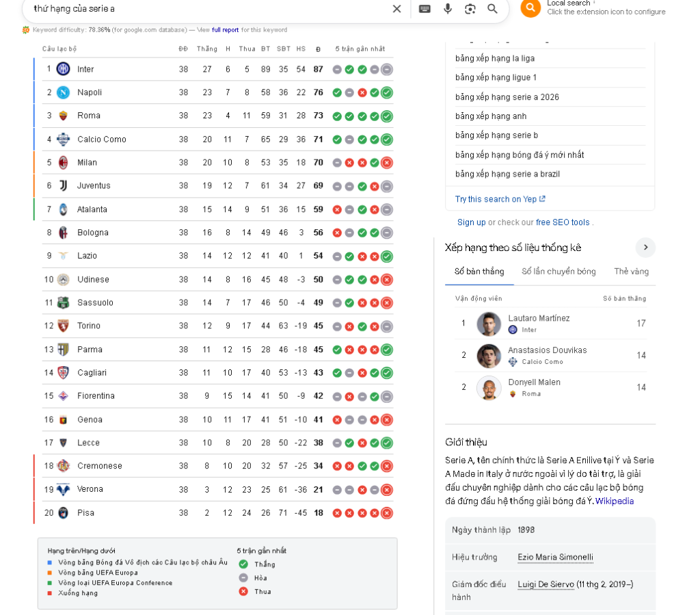Click the orange Local search extension icon
Viewport: 700px width, 615px height.
coord(530,8)
